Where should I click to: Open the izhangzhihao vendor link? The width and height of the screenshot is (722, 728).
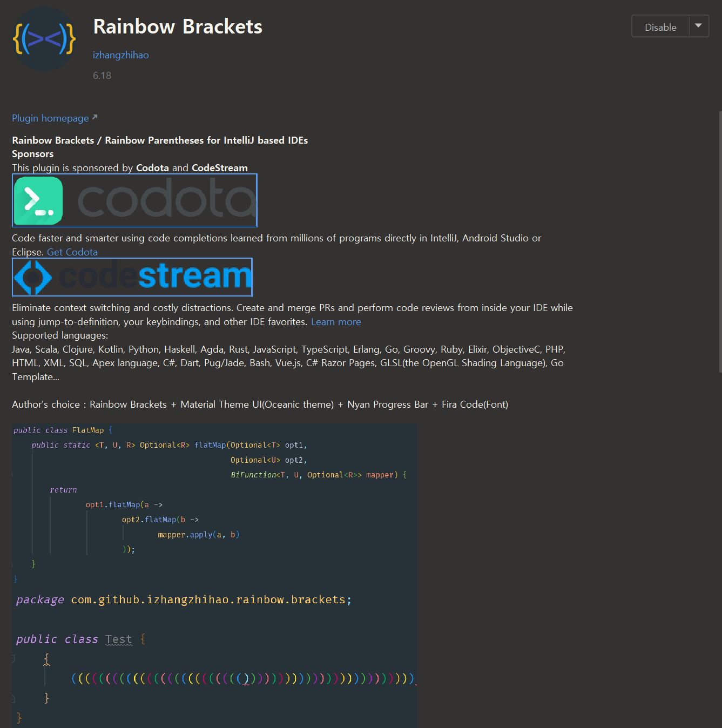coord(120,55)
